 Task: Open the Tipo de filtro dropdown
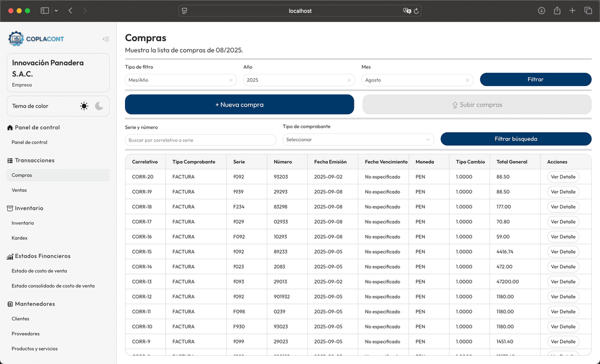[175, 80]
